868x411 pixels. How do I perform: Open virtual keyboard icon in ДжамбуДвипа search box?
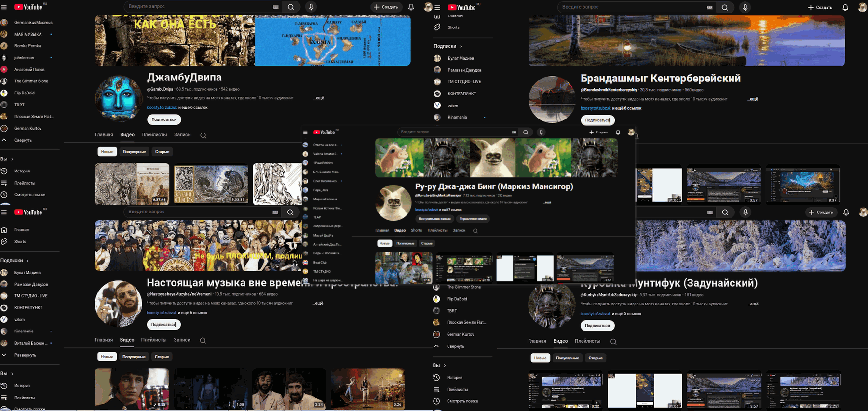tap(276, 7)
